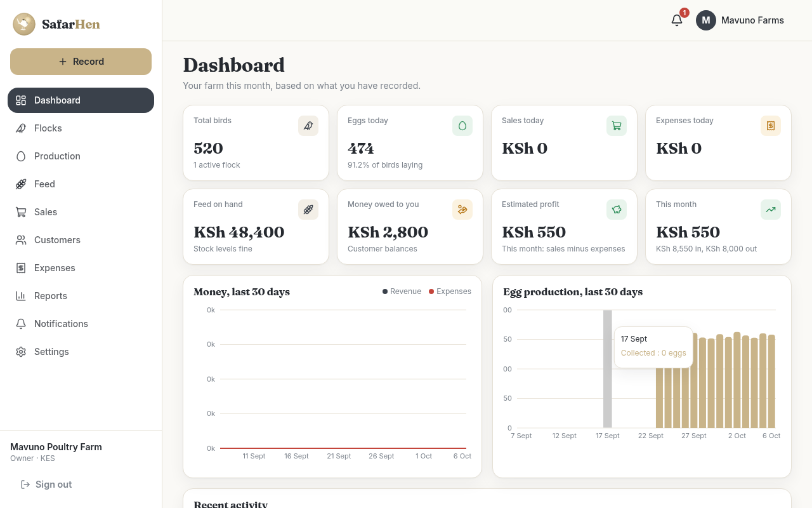Click the receipt icon on Expenses today card
Screen dimensions: 812x508
[771, 126]
